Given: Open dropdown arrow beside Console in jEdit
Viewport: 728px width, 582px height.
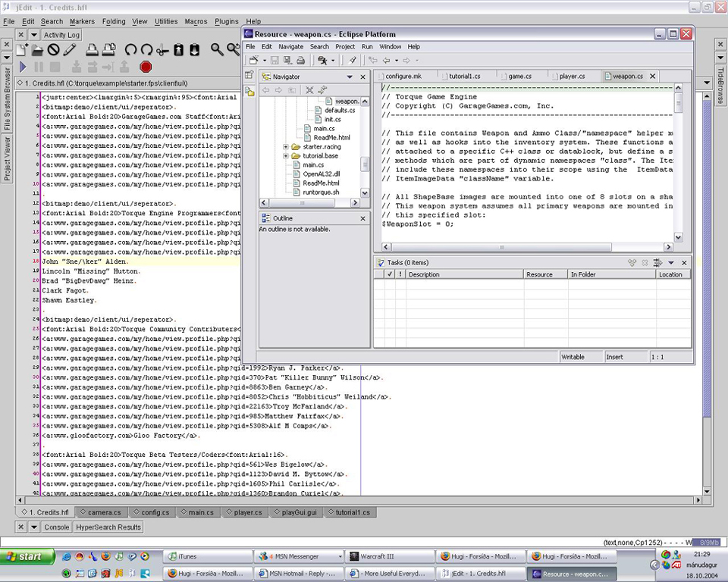Looking at the screenshot, I should [x=34, y=527].
